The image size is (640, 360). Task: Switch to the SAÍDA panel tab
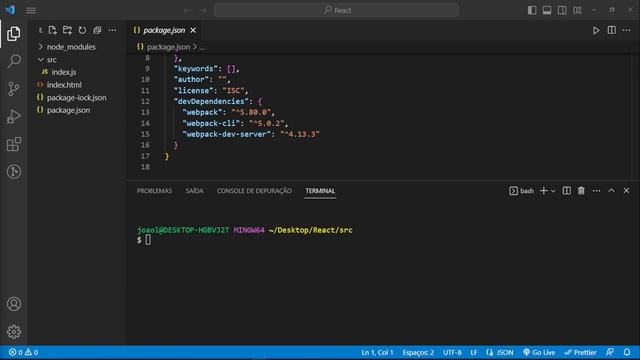point(194,191)
